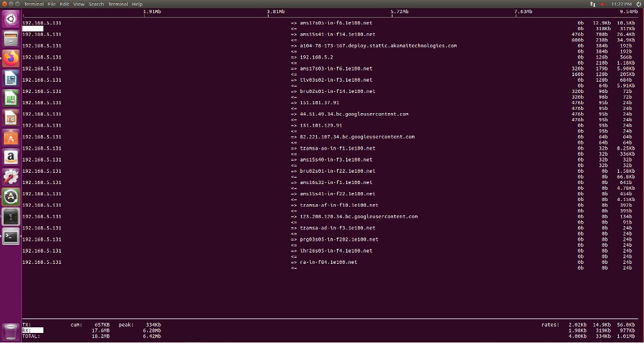Click host tzamsa-ao-in-f1.1e100.net

click(338, 148)
